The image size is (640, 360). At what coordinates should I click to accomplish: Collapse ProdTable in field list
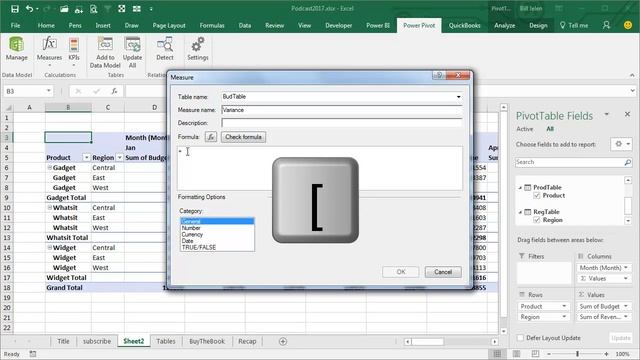520,188
